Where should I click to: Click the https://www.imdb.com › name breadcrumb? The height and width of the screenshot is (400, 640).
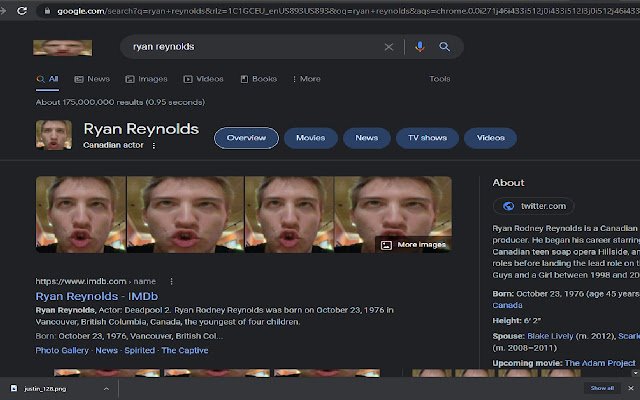click(x=96, y=282)
